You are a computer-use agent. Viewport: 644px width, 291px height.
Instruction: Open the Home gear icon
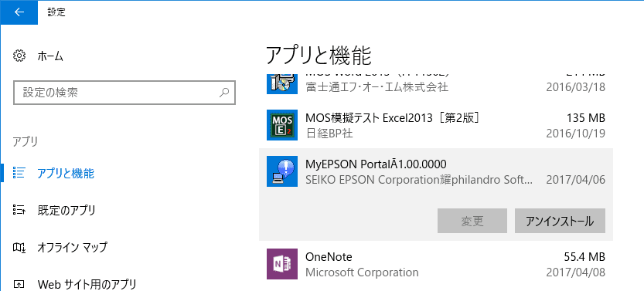click(19, 56)
